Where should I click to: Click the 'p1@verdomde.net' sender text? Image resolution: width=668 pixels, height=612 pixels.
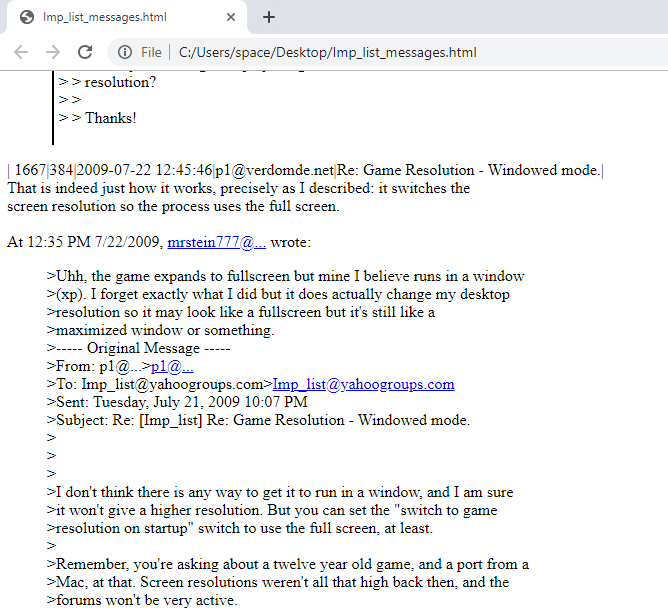click(x=275, y=170)
